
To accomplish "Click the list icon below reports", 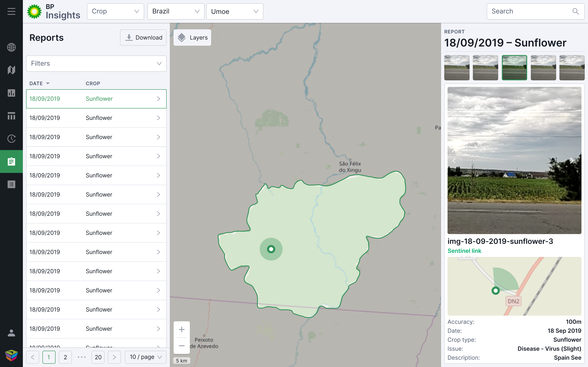I will pyautogui.click(x=11, y=184).
